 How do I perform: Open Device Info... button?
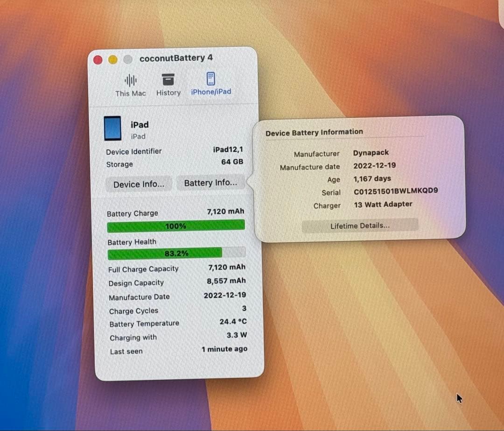click(139, 184)
